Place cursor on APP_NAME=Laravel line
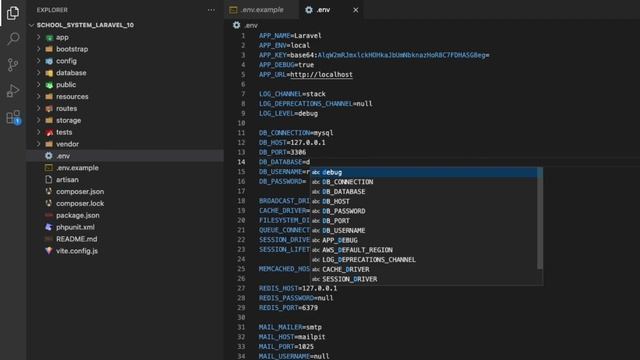The width and height of the screenshot is (640, 360). pyautogui.click(x=290, y=36)
